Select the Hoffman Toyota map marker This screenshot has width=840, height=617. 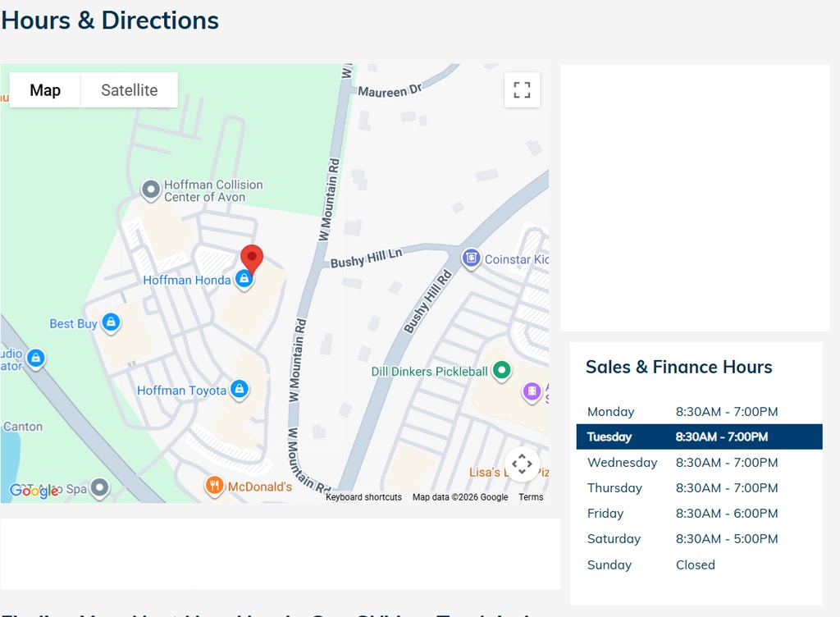pos(239,390)
